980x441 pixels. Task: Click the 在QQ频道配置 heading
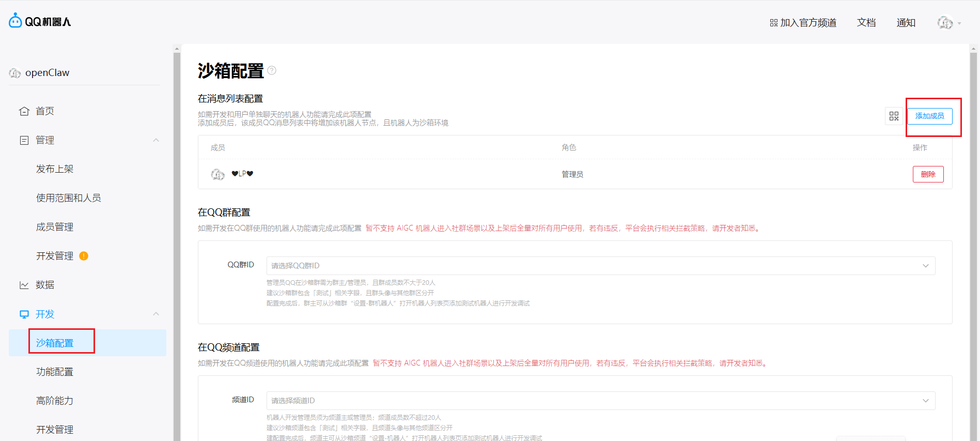click(229, 347)
